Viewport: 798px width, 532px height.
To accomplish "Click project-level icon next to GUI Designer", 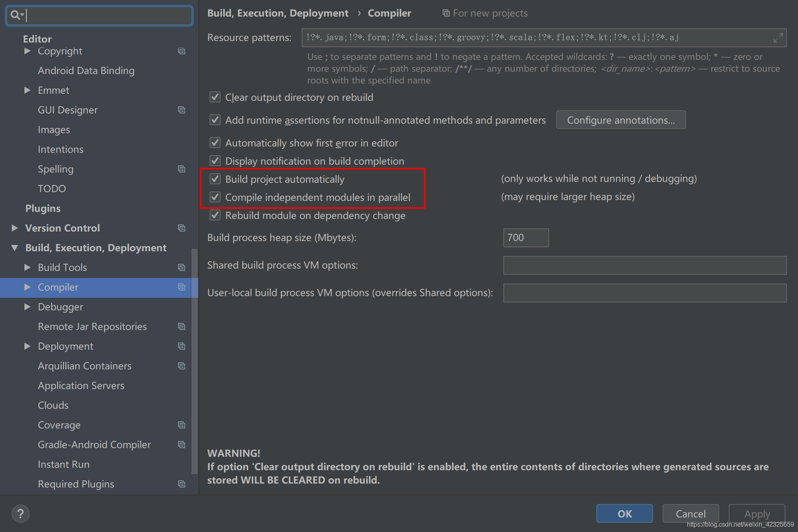I will click(x=182, y=110).
